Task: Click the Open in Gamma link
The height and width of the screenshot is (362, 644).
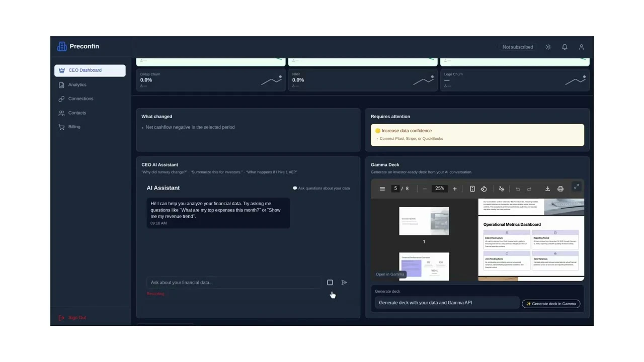Action: tap(390, 274)
